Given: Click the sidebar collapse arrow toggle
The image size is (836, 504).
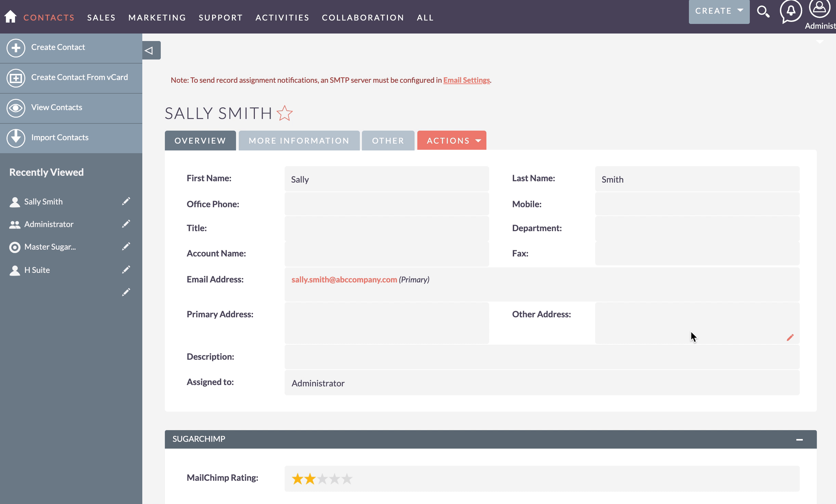Looking at the screenshot, I should pos(151,50).
